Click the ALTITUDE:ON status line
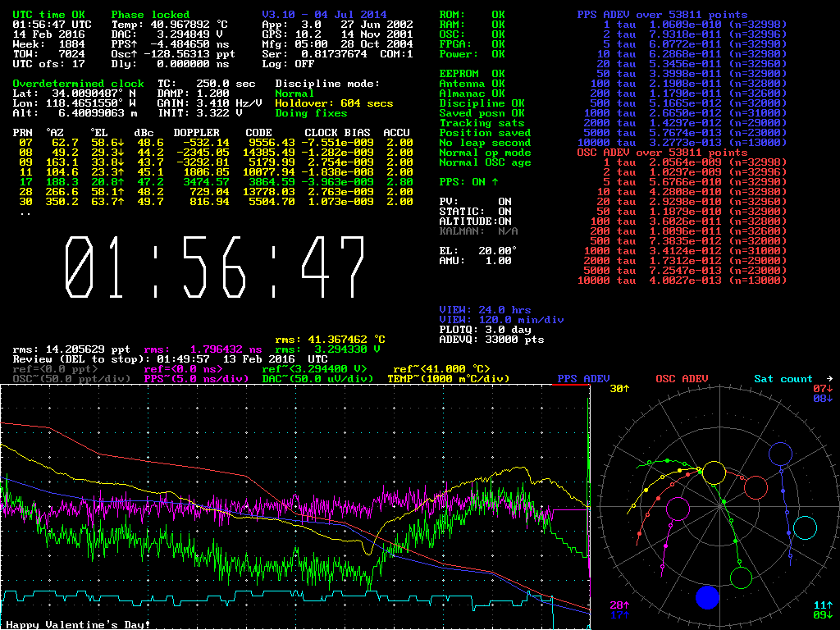The image size is (840, 630). tap(476, 221)
